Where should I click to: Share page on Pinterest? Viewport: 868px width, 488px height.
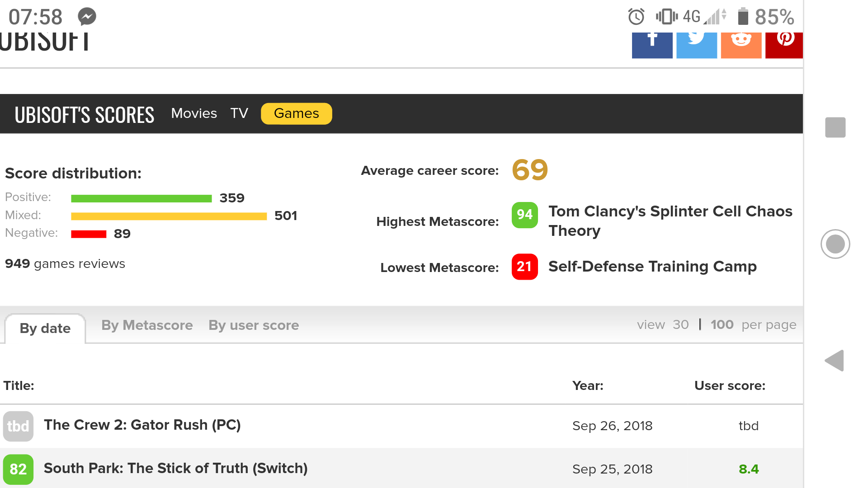coord(784,45)
